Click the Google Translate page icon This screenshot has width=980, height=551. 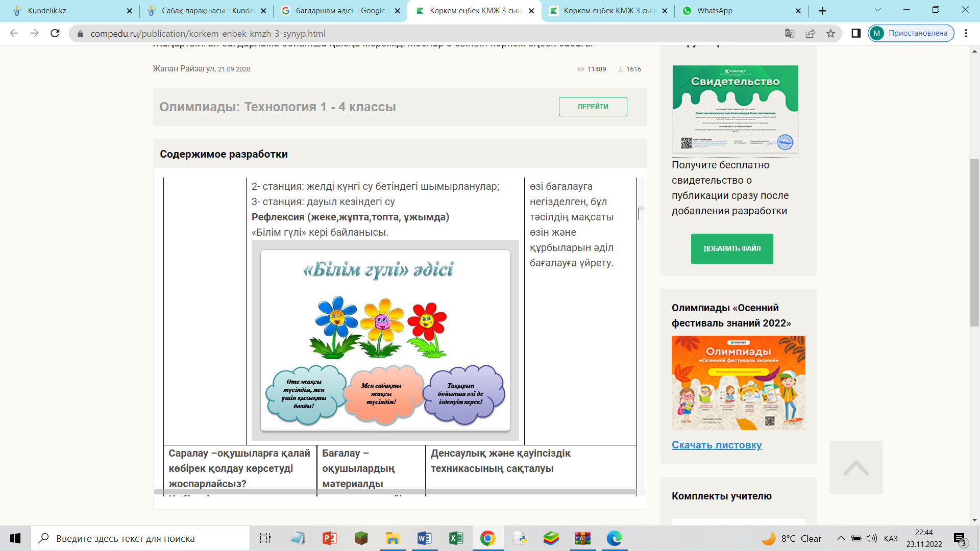click(x=790, y=34)
